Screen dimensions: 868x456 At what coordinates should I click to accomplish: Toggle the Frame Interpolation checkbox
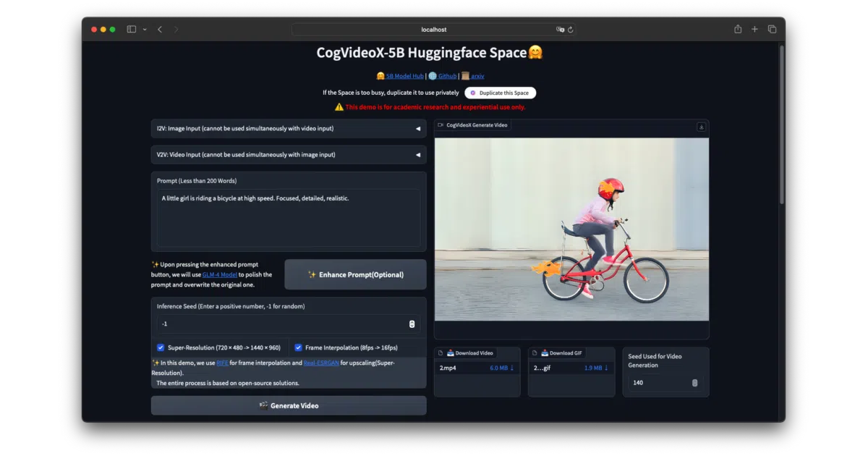point(298,347)
